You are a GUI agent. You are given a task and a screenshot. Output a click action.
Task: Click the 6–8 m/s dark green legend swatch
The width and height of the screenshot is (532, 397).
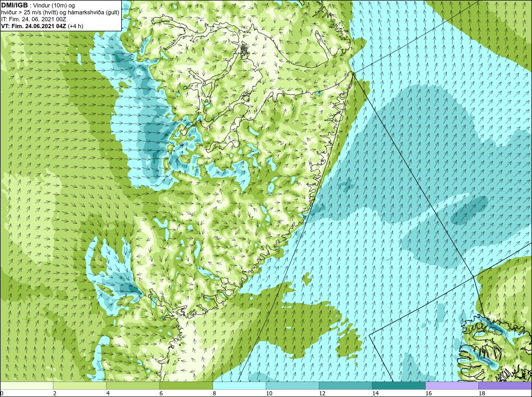click(186, 385)
